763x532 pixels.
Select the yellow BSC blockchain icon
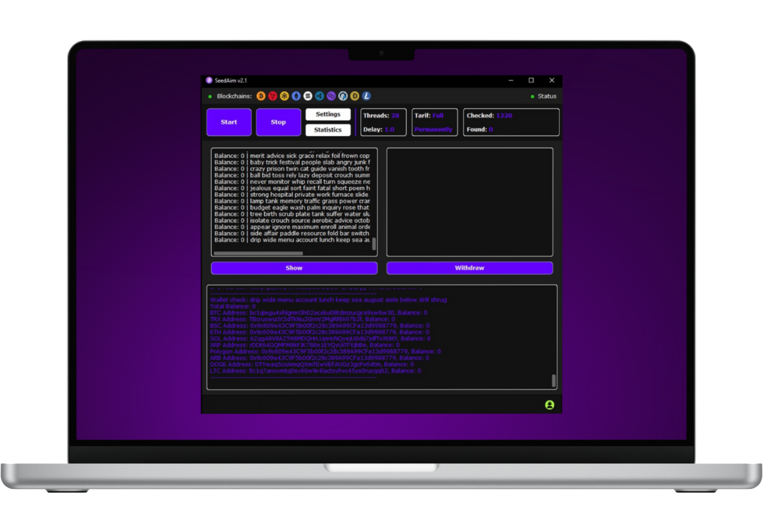click(284, 96)
